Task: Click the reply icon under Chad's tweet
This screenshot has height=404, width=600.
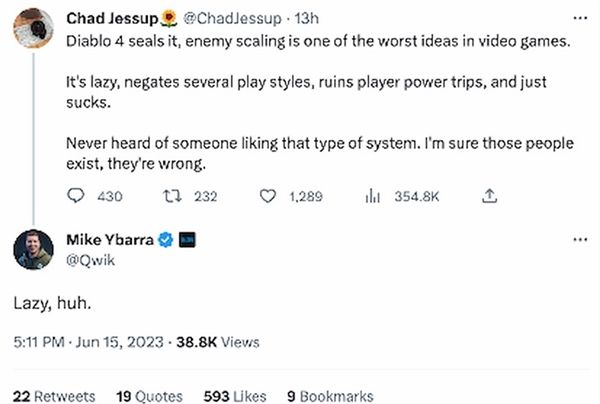Action: tap(75, 196)
